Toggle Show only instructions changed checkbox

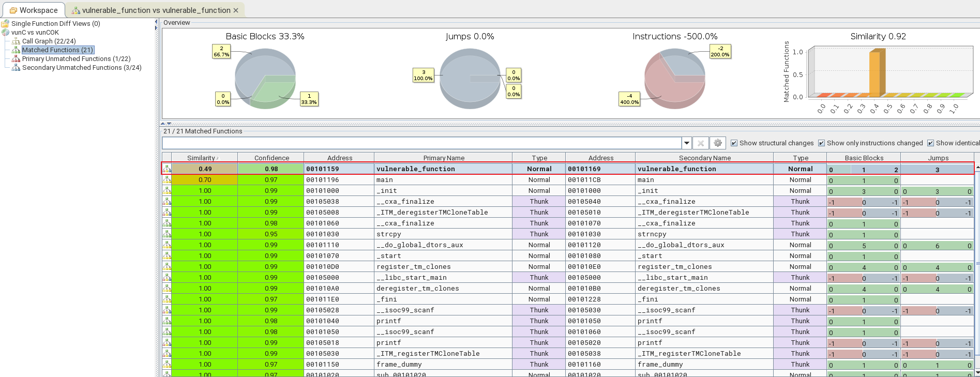click(x=821, y=143)
